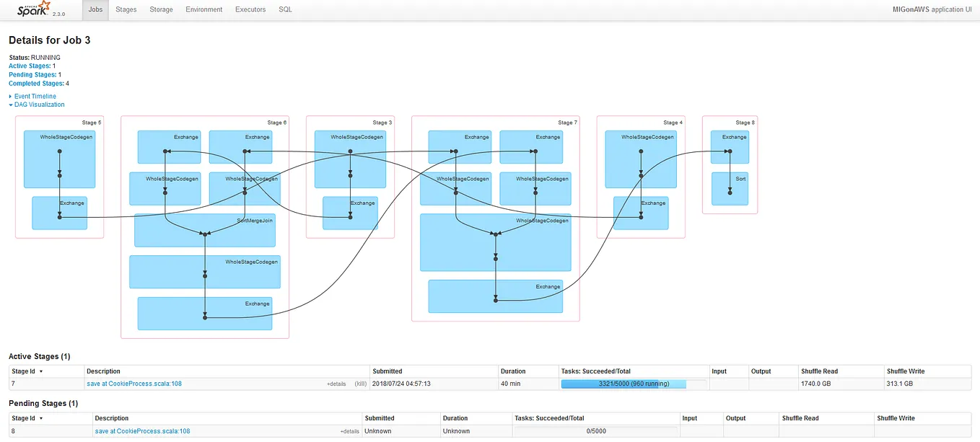Click the Exchange node inside Stage 4
This screenshot has height=442, width=980.
(641, 212)
